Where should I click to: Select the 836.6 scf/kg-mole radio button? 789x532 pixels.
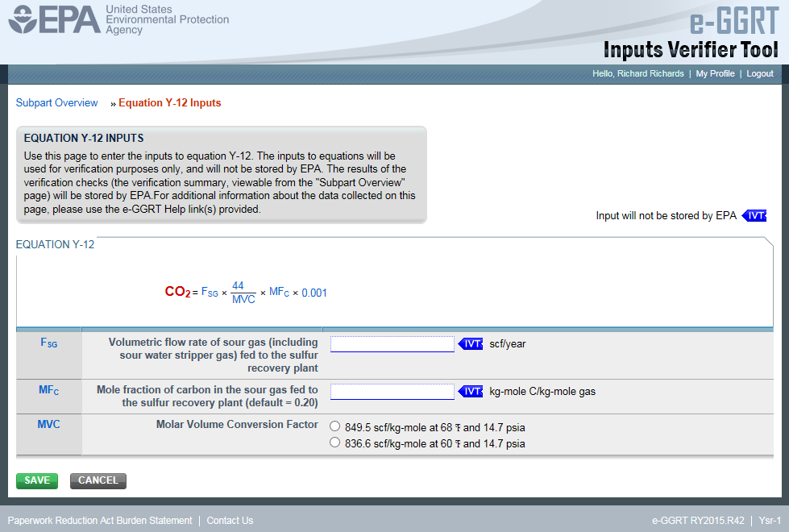click(334, 443)
